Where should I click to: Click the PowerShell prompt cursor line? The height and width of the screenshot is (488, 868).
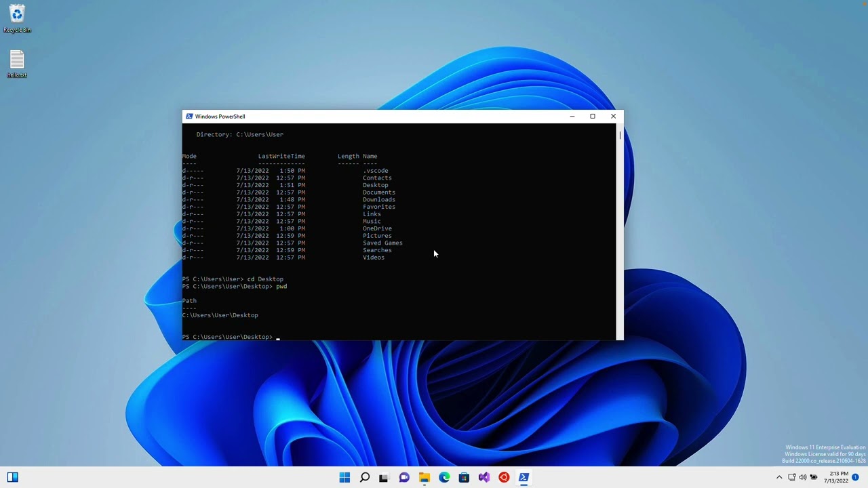pos(231,337)
